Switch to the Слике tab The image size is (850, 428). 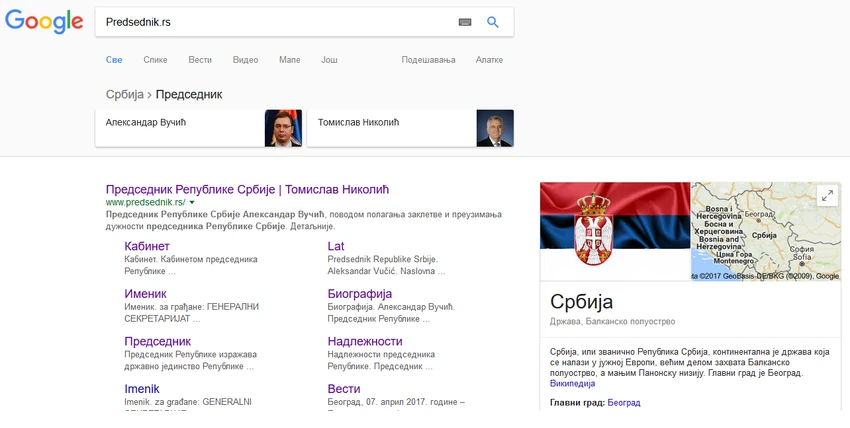pos(155,60)
